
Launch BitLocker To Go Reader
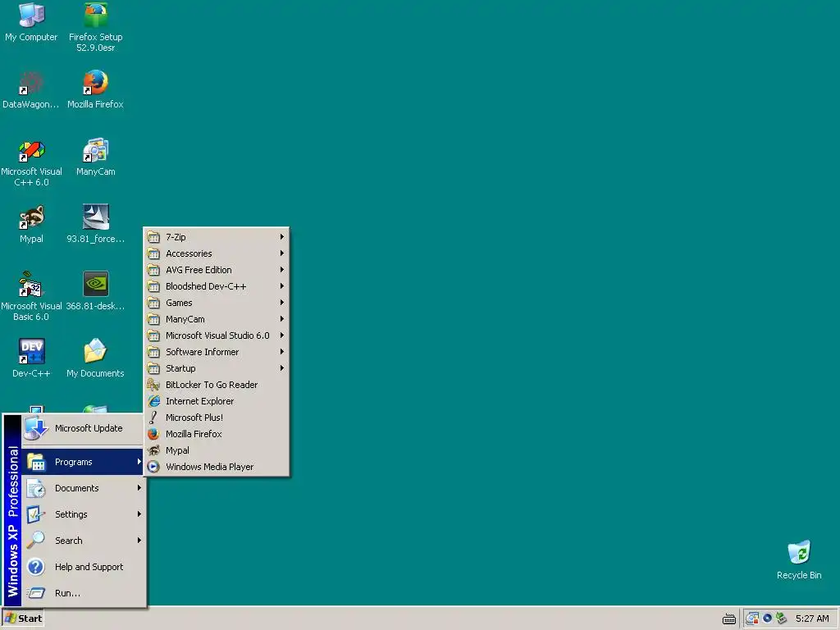(x=217, y=385)
